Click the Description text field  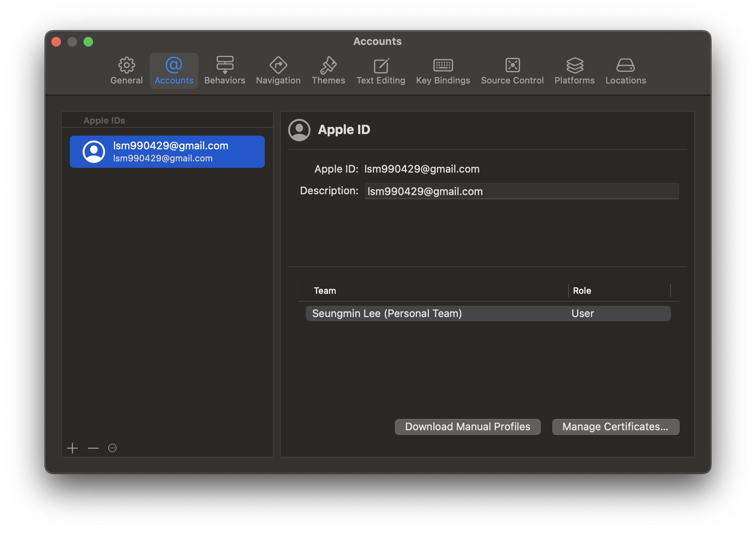point(522,191)
